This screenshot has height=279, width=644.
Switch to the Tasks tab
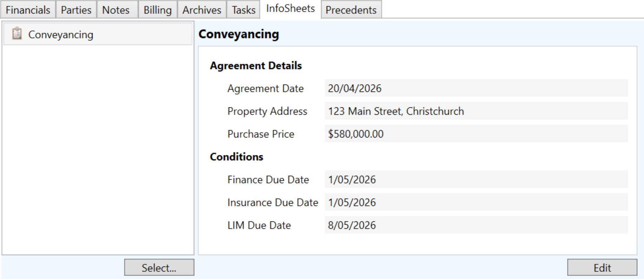pos(243,10)
